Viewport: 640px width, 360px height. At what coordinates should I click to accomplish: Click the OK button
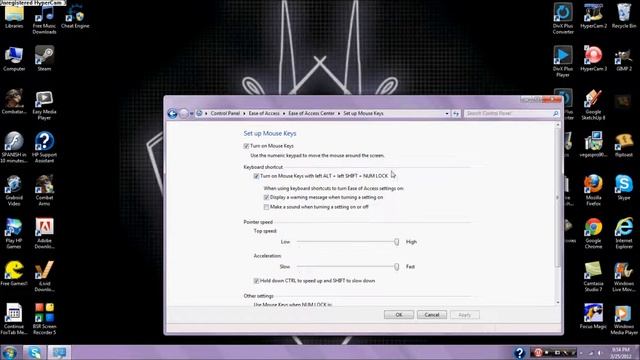coord(399,315)
